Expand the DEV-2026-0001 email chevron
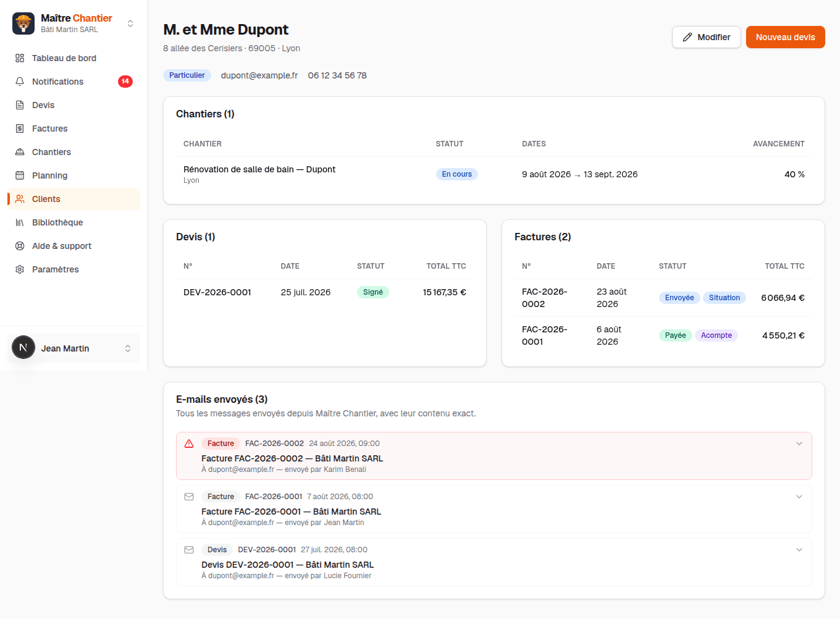The image size is (840, 619). tap(799, 550)
